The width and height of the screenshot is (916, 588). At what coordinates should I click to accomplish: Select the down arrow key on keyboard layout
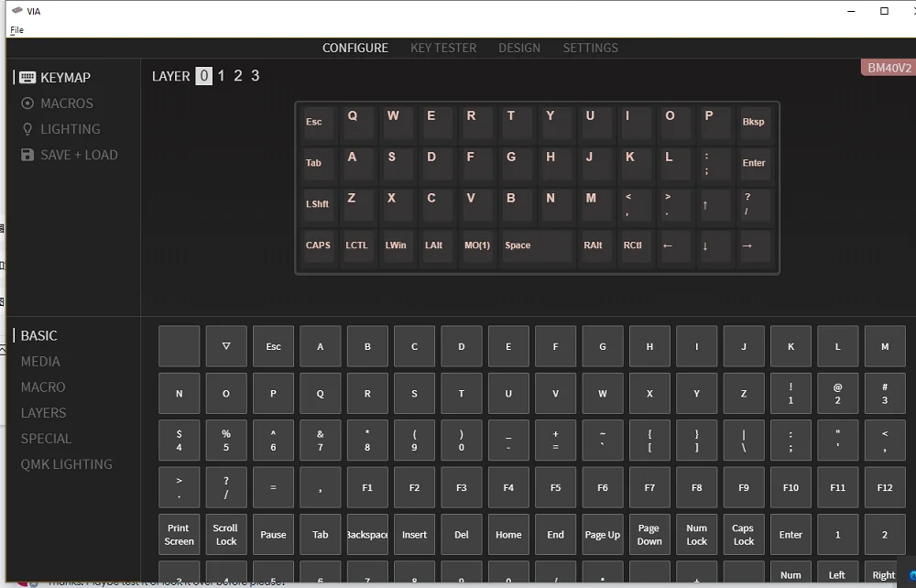pyautogui.click(x=714, y=245)
